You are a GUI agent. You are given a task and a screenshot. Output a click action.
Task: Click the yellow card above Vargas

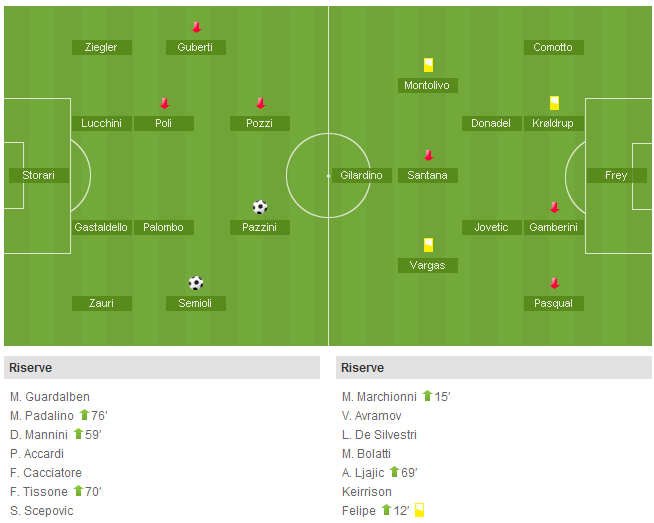(x=428, y=245)
